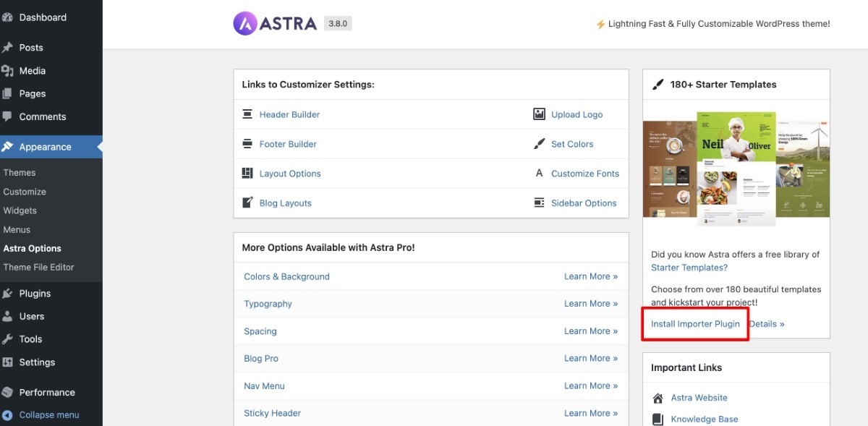Open the Header Builder link
This screenshot has width=868, height=426.
tap(289, 114)
